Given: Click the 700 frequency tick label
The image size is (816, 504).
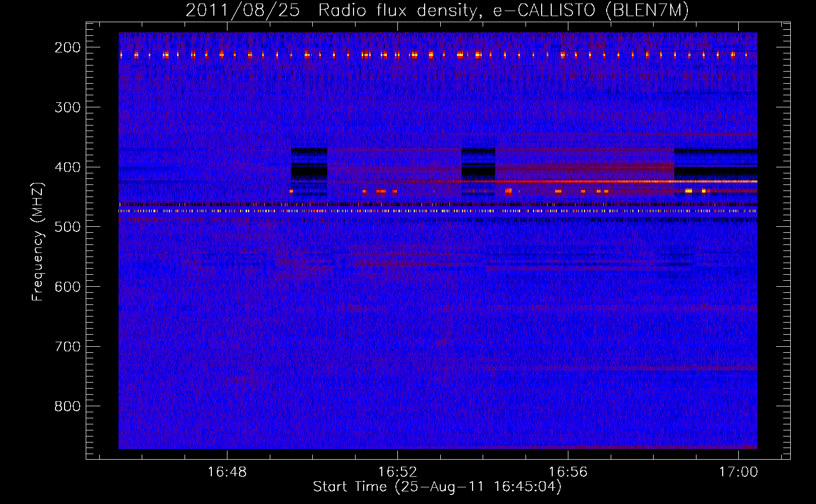Looking at the screenshot, I should (67, 347).
